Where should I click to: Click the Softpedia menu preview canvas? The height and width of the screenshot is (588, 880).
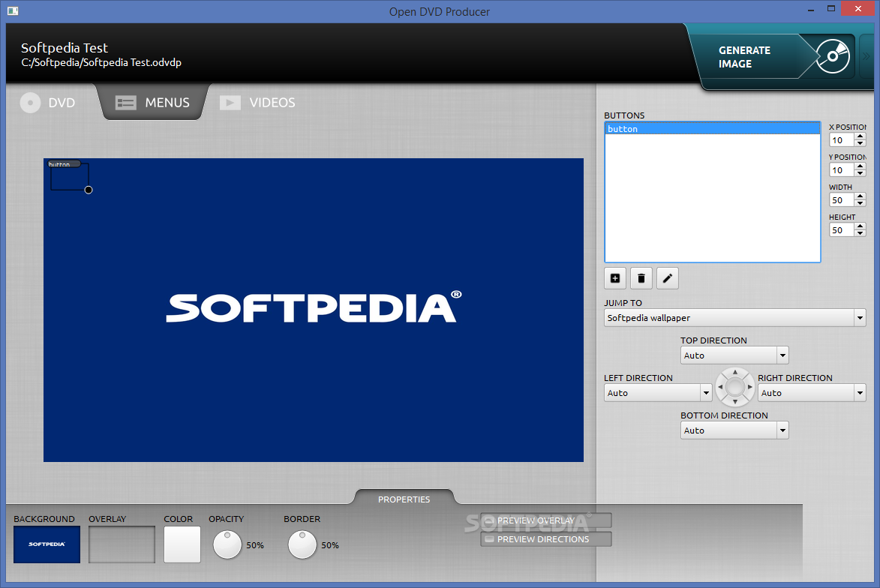pos(313,310)
